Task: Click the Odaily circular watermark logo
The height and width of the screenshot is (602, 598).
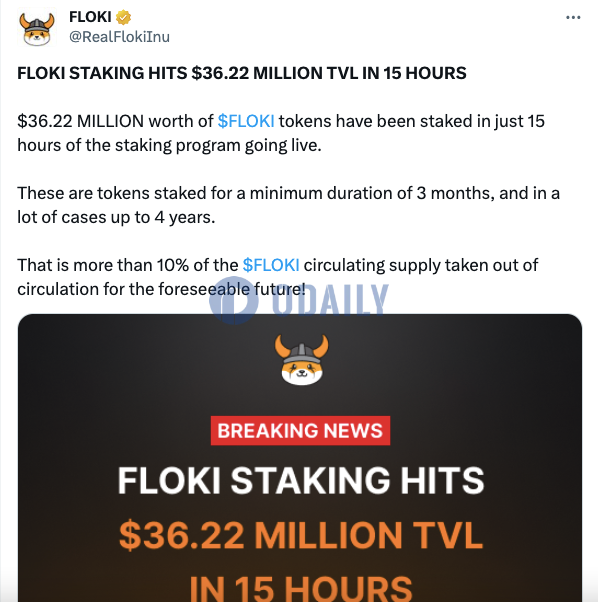Action: point(234,300)
